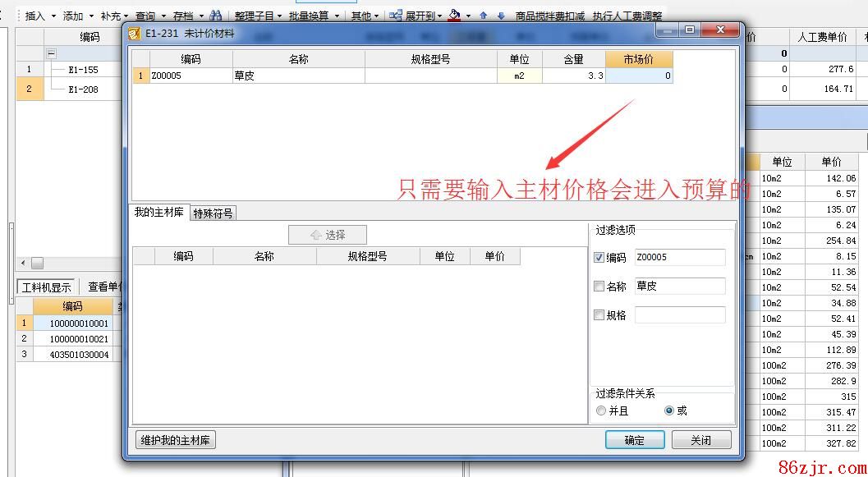Collapse the tree using the minus box
Image resolution: width=868 pixels, height=477 pixels.
pyautogui.click(x=51, y=53)
